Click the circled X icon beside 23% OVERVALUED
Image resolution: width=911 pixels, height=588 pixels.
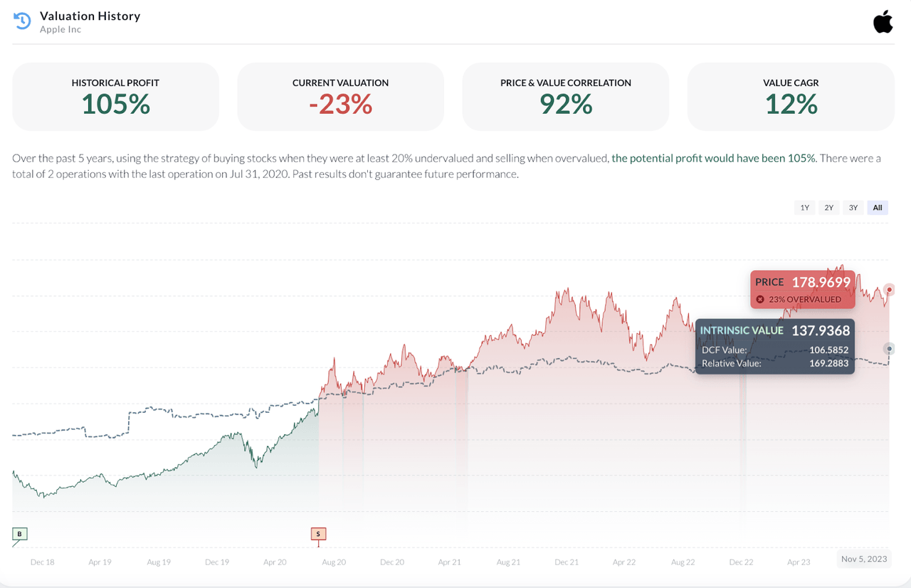(759, 299)
